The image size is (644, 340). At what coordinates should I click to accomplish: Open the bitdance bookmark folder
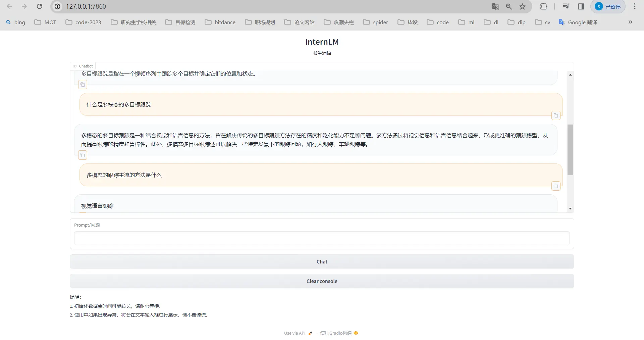pos(220,22)
